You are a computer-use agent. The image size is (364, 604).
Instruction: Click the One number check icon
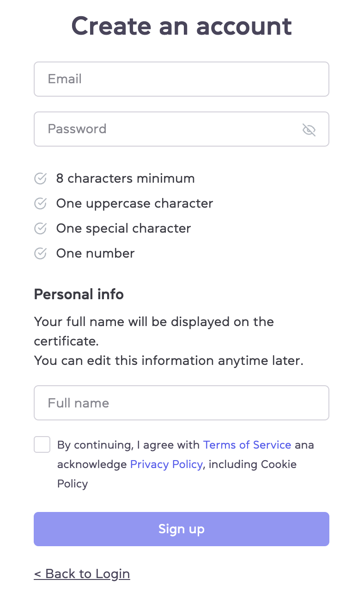coord(41,253)
